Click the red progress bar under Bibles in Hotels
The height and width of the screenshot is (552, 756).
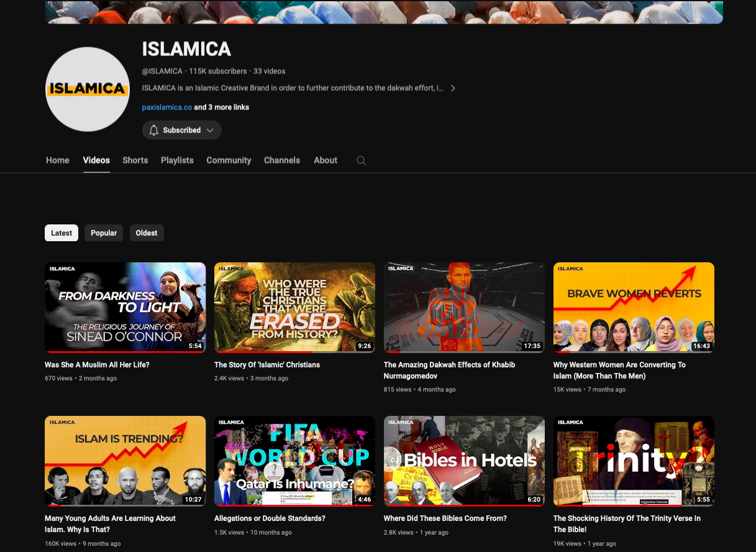point(464,505)
